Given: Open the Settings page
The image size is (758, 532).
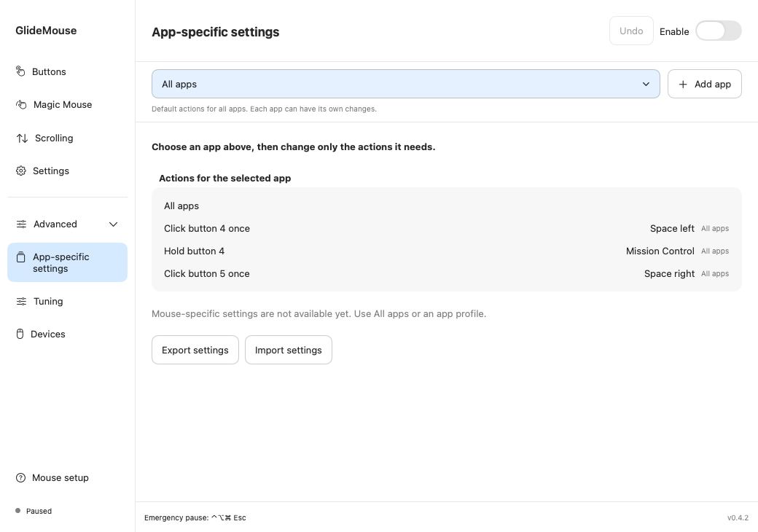Looking at the screenshot, I should 67,171.
